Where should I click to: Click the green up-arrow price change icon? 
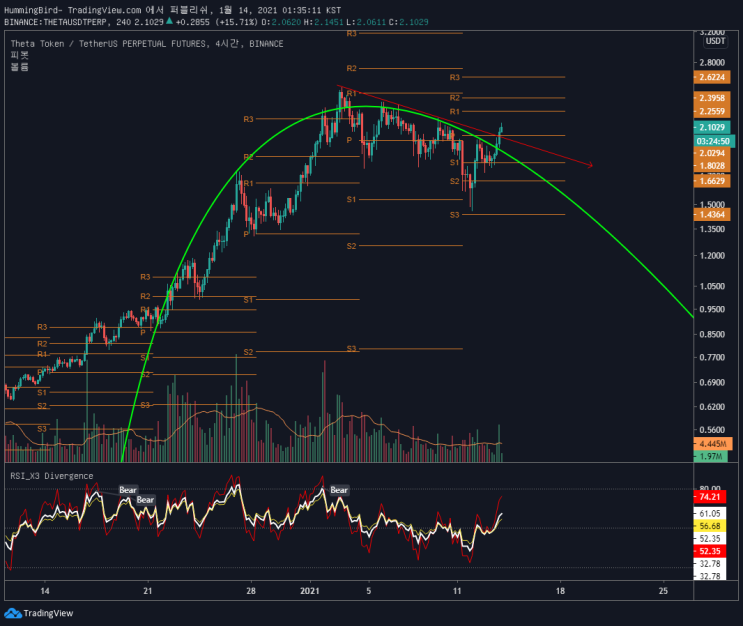(x=169, y=20)
